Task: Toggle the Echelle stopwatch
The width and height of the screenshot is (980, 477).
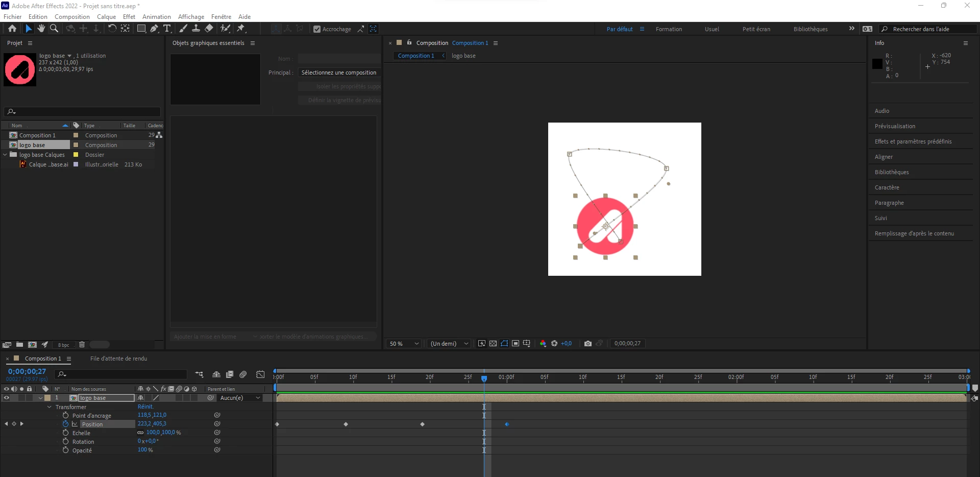Action: [x=65, y=433]
